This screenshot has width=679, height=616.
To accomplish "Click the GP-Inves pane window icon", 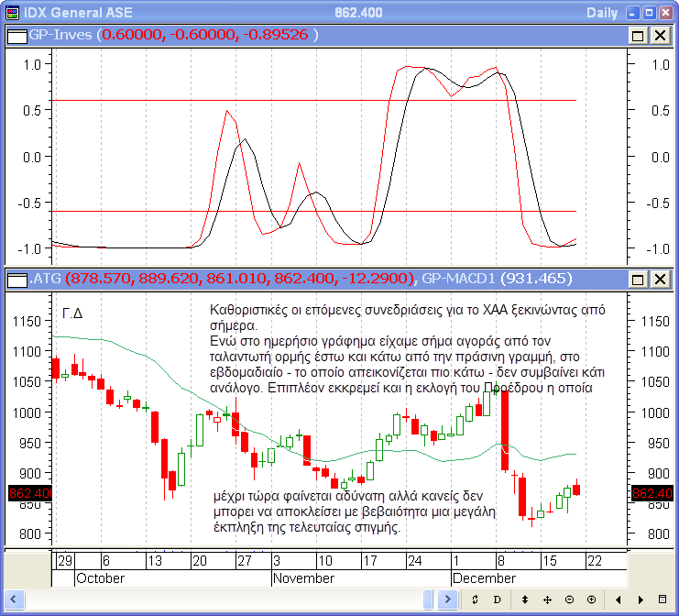I will (17, 35).
